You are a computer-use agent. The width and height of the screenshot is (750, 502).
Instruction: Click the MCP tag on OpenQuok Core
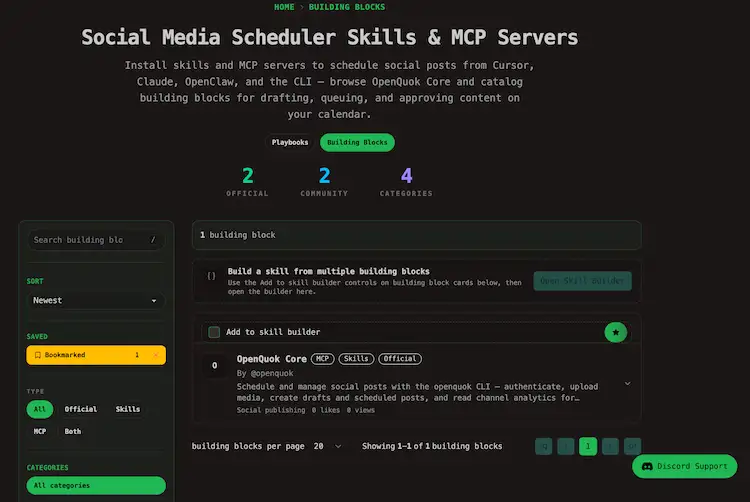pos(322,359)
